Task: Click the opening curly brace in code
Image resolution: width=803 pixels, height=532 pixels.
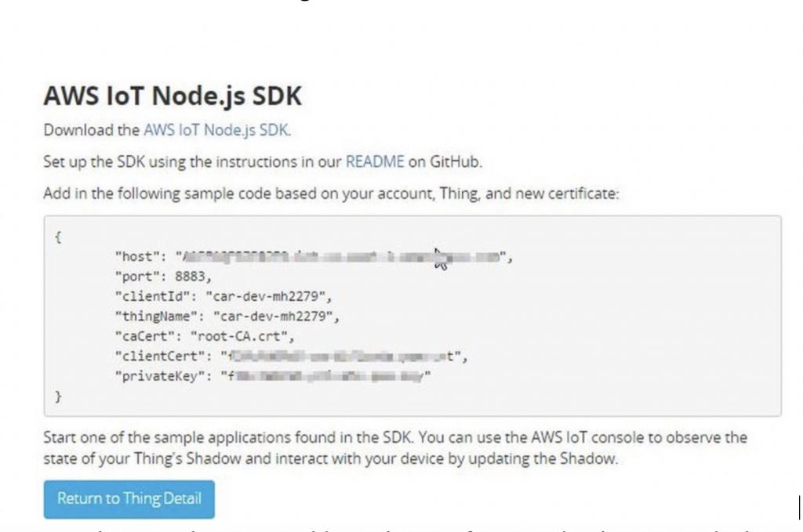Action: [x=58, y=237]
